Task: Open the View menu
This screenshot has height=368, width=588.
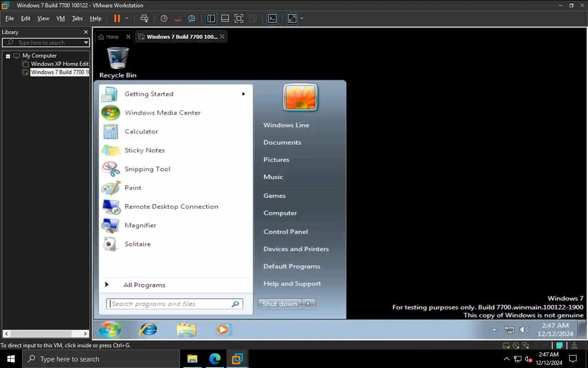Action: (43, 18)
